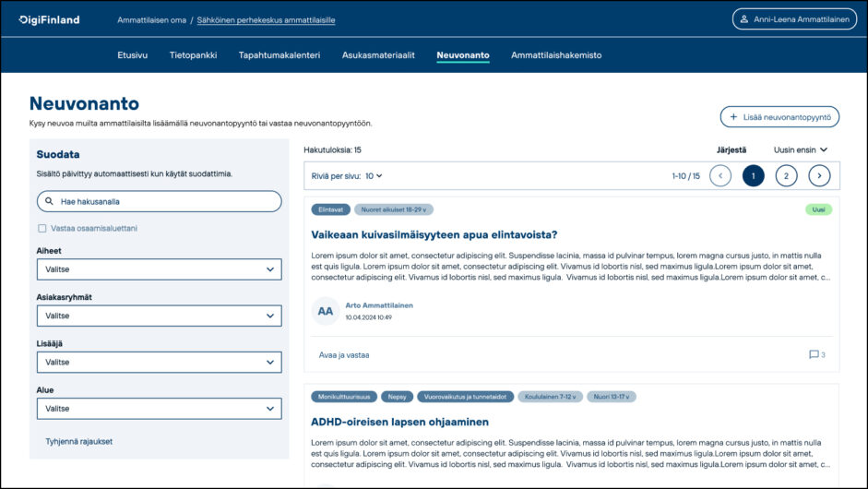Click the magnifier icon in the search field
Viewport: 868px width, 489px height.
click(x=49, y=201)
